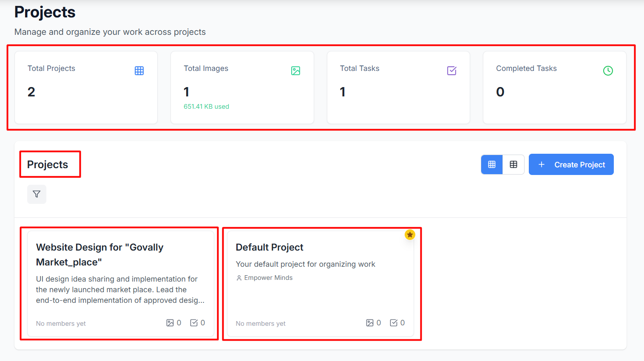The height and width of the screenshot is (361, 644).
Task: Click image count icon on Default Project
Action: (370, 323)
